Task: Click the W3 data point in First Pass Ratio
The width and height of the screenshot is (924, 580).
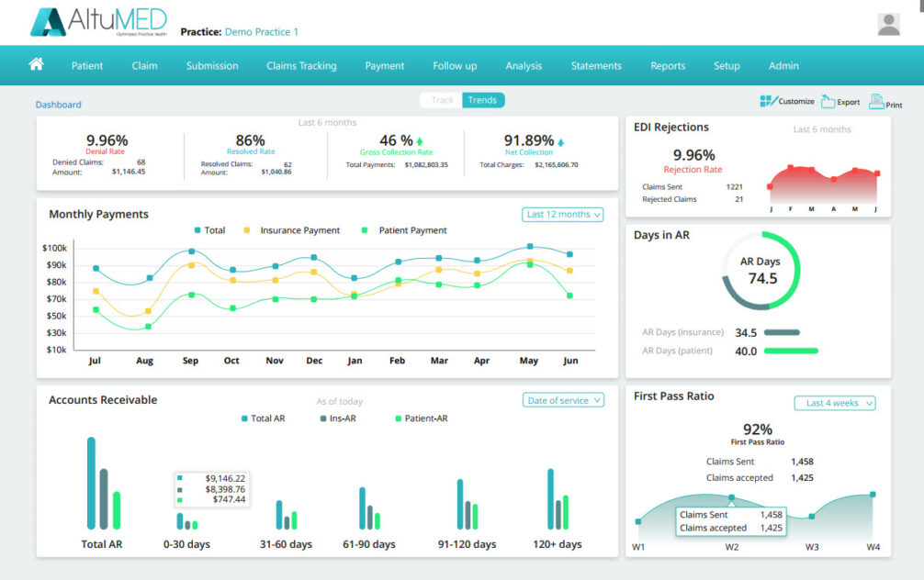Action: coord(811,517)
